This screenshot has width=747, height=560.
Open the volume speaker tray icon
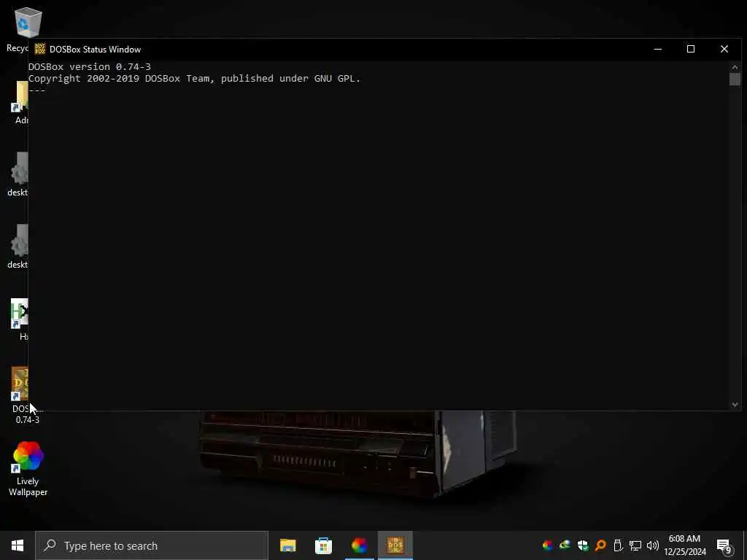pos(653,545)
